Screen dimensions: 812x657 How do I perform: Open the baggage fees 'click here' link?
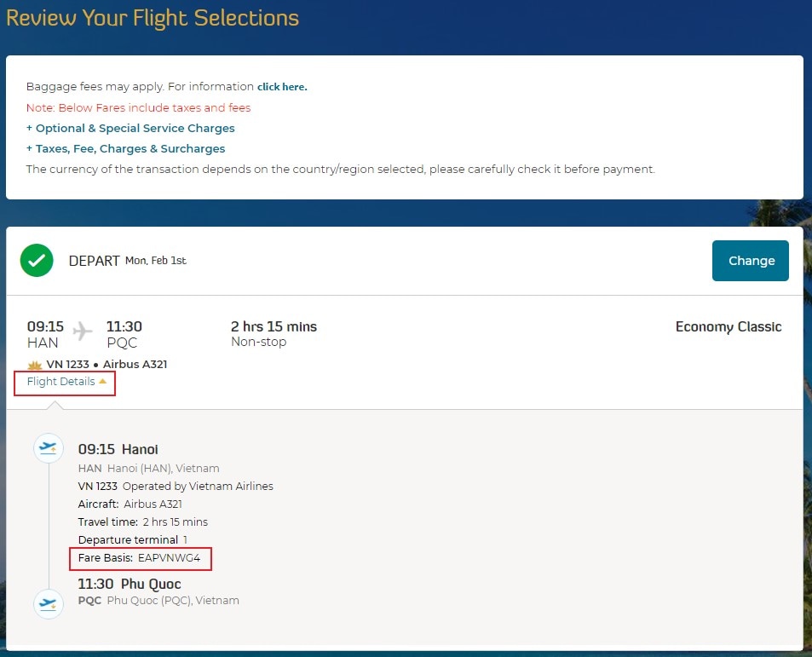click(x=282, y=87)
